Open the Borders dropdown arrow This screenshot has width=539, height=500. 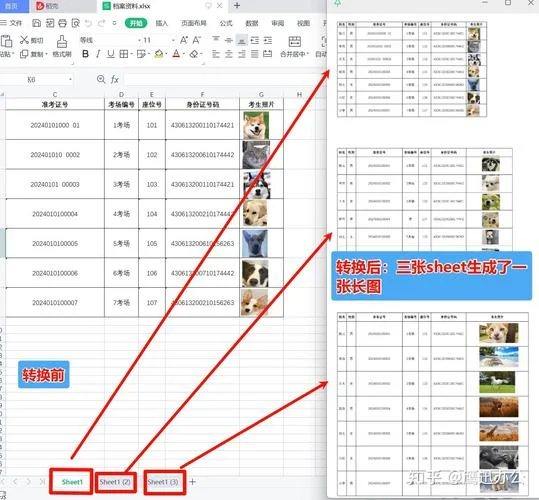tap(132, 54)
